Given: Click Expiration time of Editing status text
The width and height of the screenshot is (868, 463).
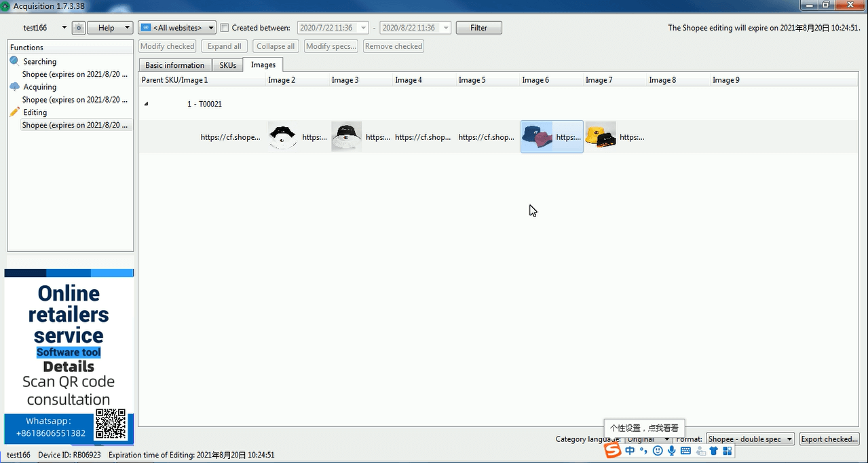Looking at the screenshot, I should click(191, 455).
